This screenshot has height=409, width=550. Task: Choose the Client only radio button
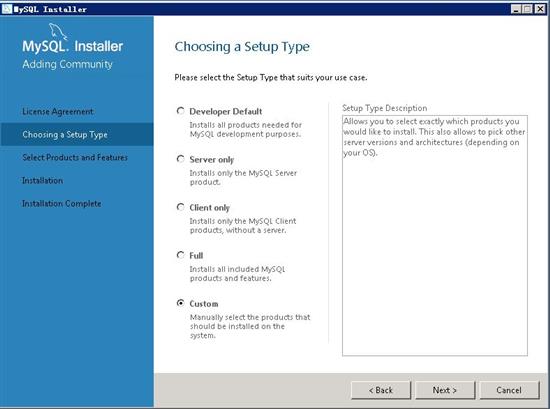tap(180, 207)
